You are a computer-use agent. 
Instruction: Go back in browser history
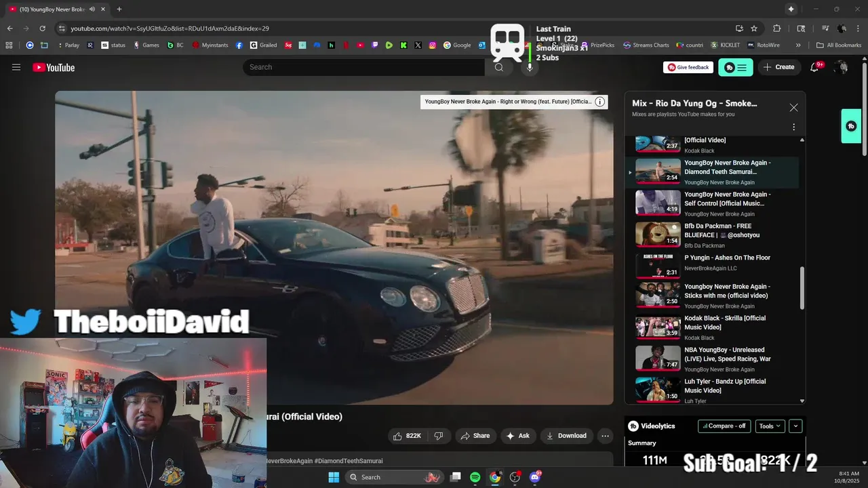(x=9, y=28)
